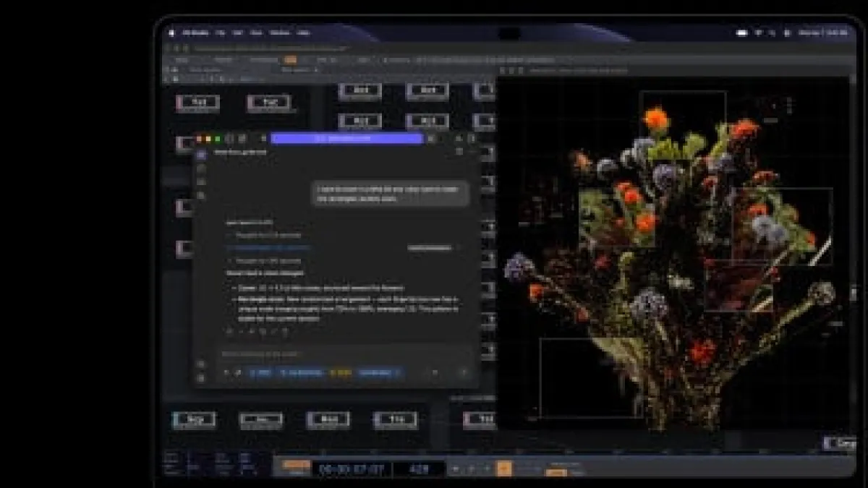Viewport: 868px width, 488px height.
Task: Open the blue link line in the chat reply
Action: [x=268, y=247]
